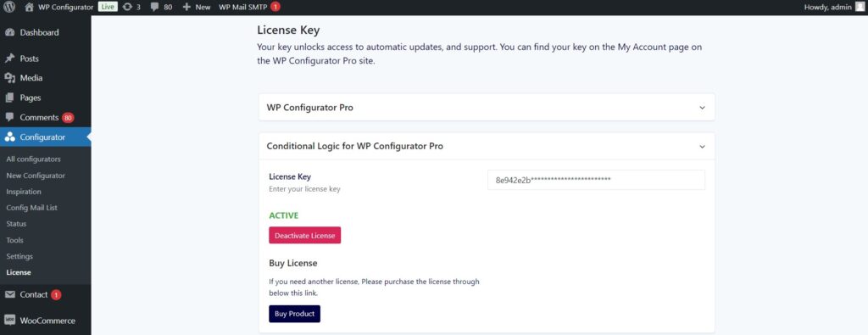Click the Contact envelope icon
Image resolution: width=868 pixels, height=335 pixels.
[x=9, y=294]
